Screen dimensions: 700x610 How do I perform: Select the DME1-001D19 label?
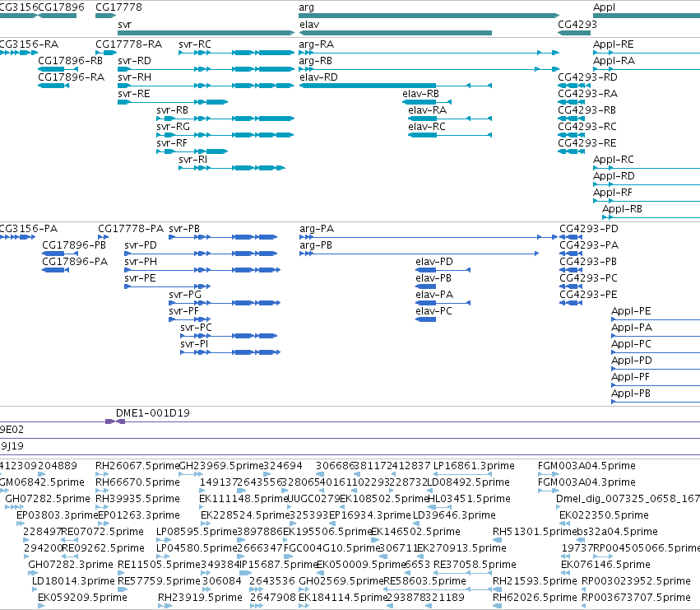(153, 413)
